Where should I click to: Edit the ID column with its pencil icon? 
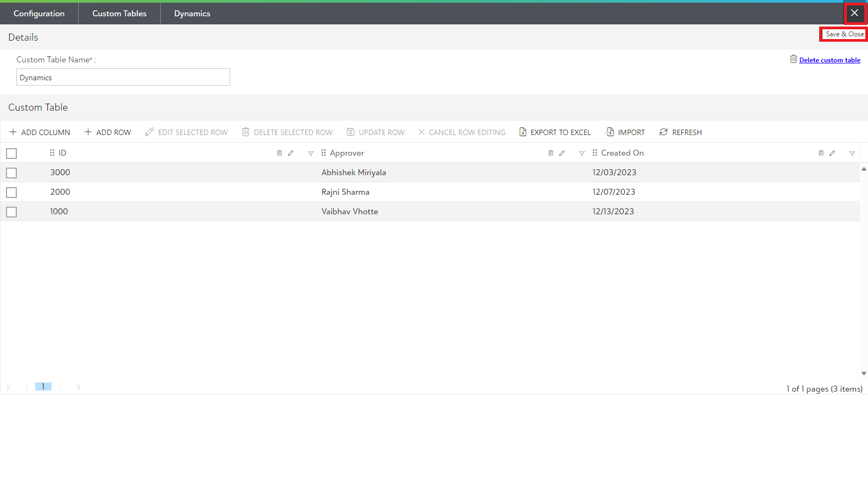290,154
